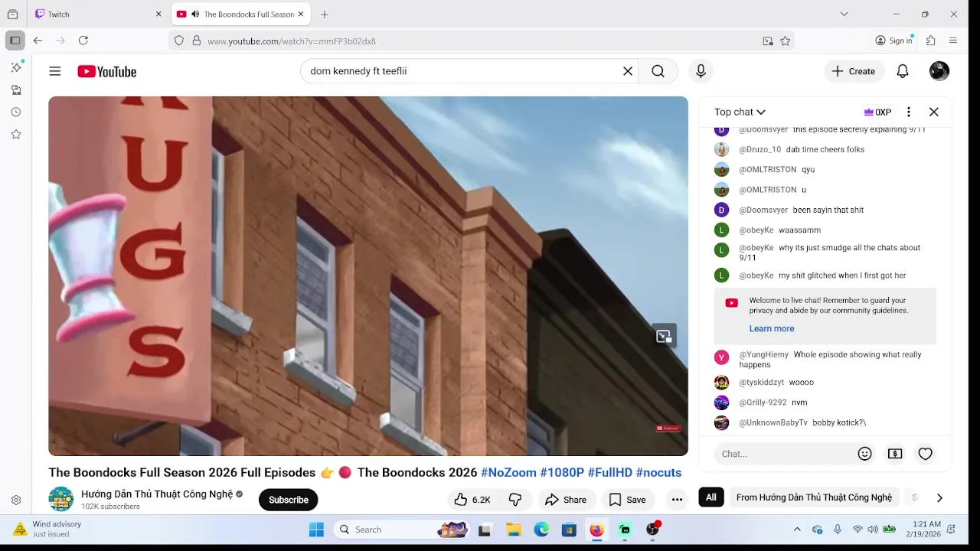Open more actions for the video

click(677, 500)
